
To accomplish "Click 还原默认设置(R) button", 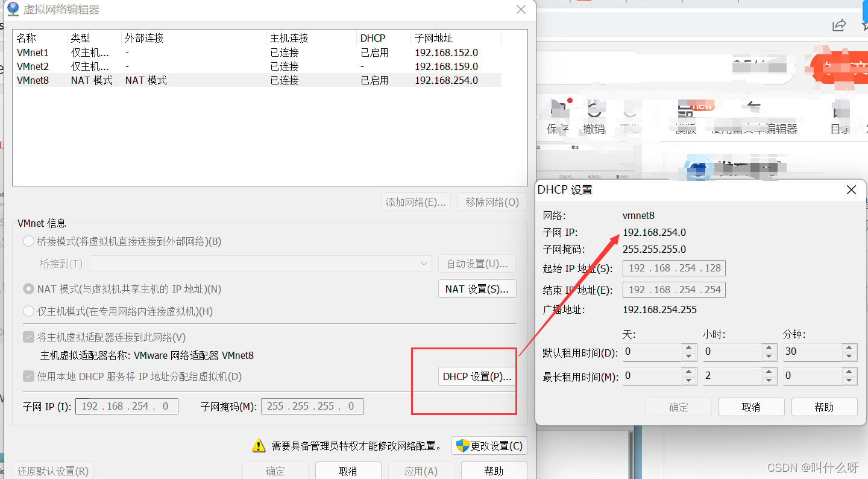I will pos(53,471).
